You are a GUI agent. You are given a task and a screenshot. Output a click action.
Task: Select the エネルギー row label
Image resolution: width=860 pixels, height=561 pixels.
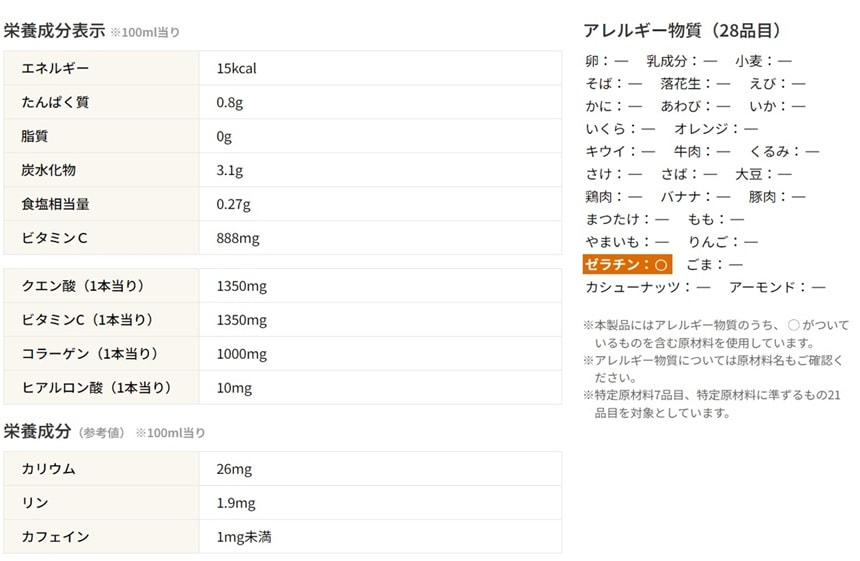coord(55,68)
